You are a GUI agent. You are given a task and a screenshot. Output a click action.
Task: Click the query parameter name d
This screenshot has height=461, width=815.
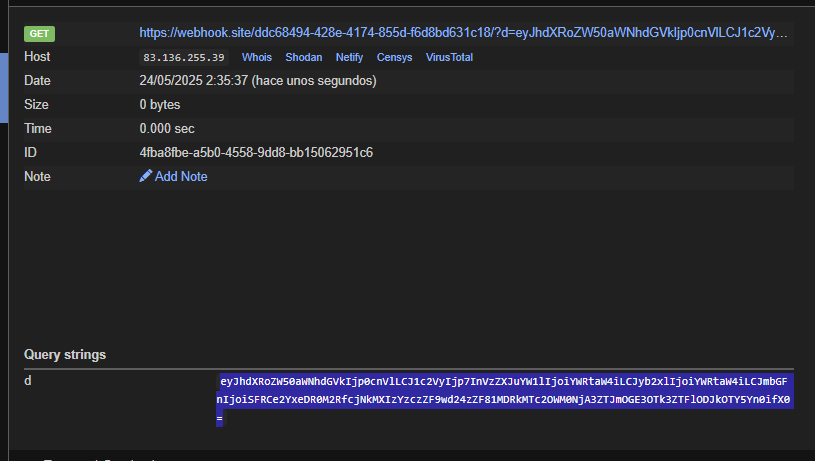(28, 380)
